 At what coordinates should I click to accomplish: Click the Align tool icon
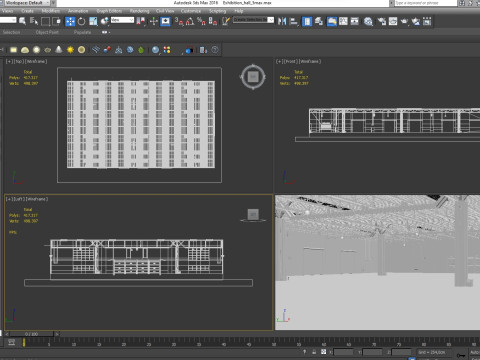click(x=294, y=21)
